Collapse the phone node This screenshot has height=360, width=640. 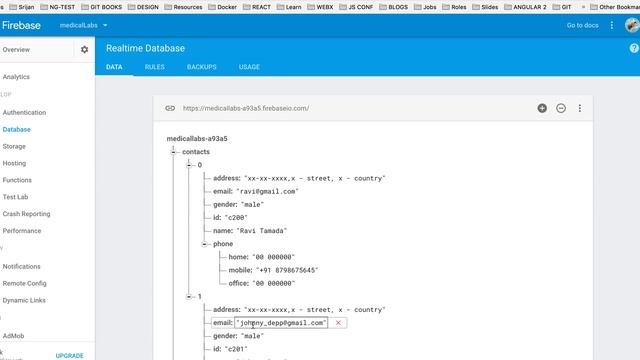pos(204,244)
